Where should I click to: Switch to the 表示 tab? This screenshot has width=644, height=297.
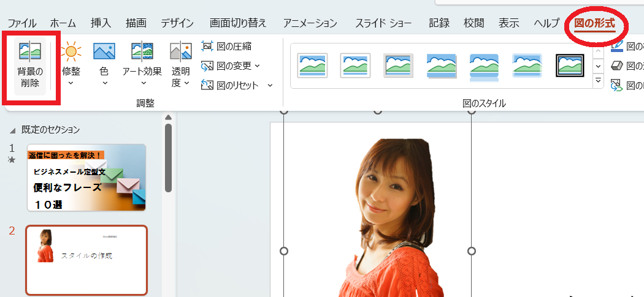pyautogui.click(x=509, y=23)
